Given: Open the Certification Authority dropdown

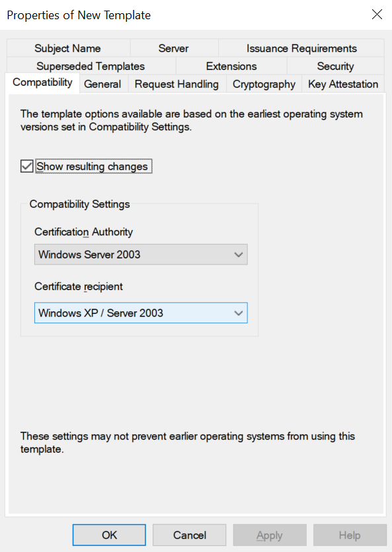Looking at the screenshot, I should 141,255.
